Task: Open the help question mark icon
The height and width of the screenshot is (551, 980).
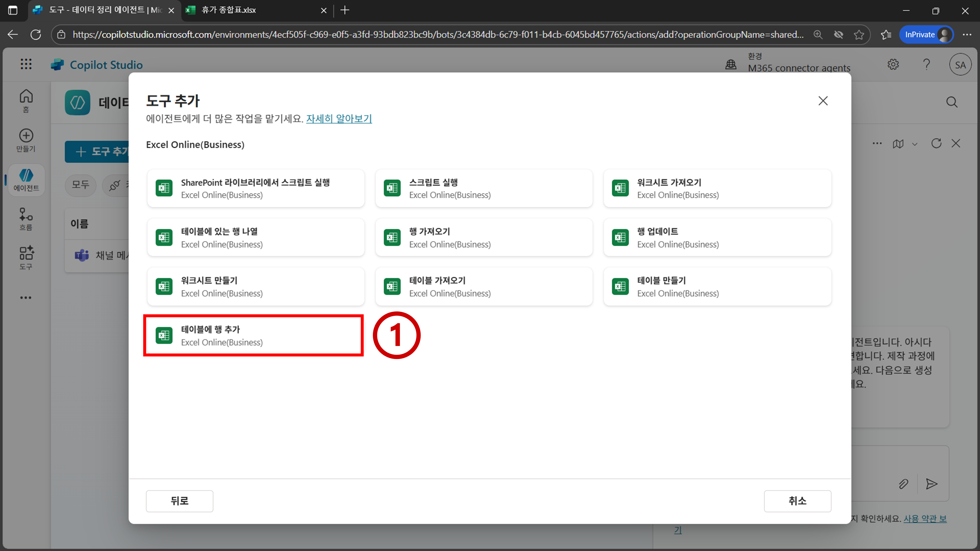Action: [x=926, y=65]
